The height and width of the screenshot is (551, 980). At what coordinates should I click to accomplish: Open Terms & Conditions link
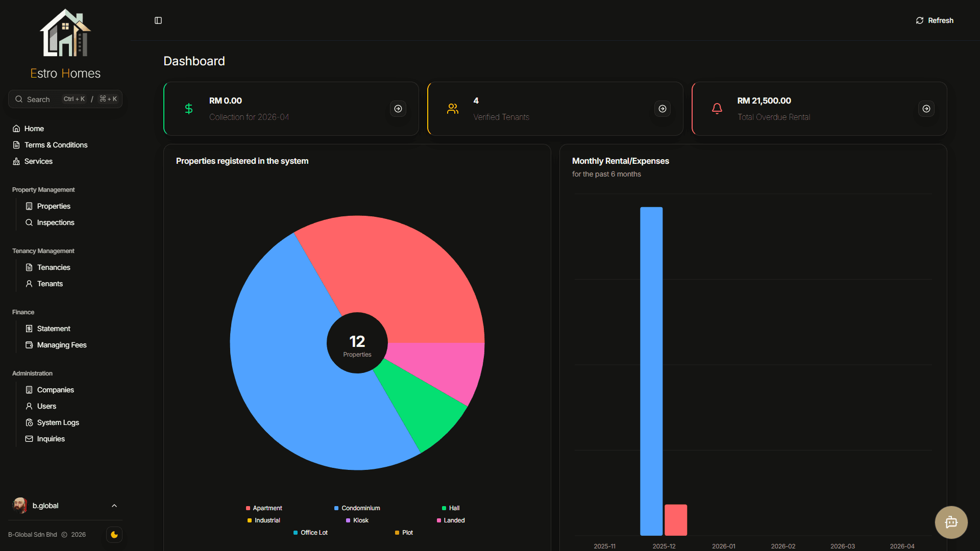(56, 145)
